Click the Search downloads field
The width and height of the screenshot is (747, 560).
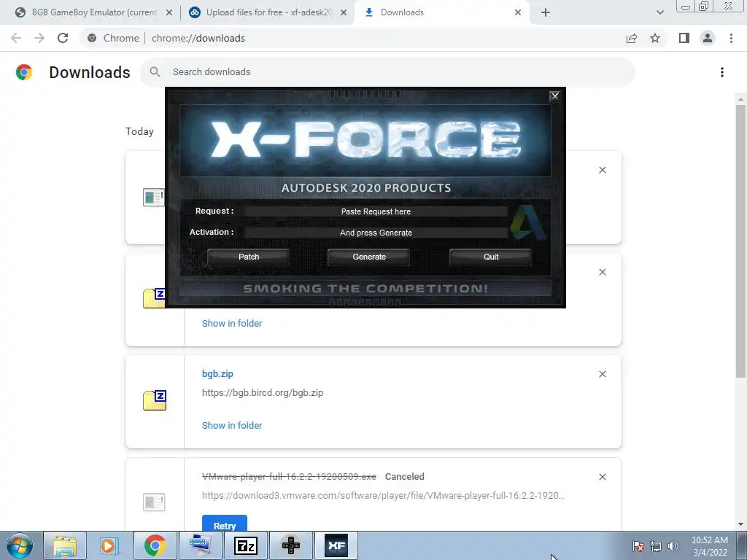click(x=388, y=72)
